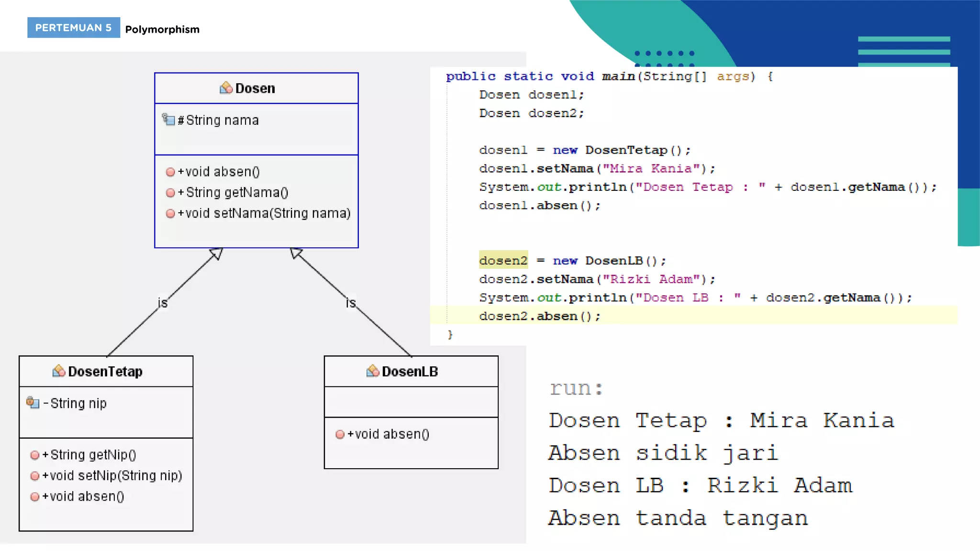The width and height of the screenshot is (980, 551).
Task: Click the red dot beside getNama()
Action: pos(170,193)
